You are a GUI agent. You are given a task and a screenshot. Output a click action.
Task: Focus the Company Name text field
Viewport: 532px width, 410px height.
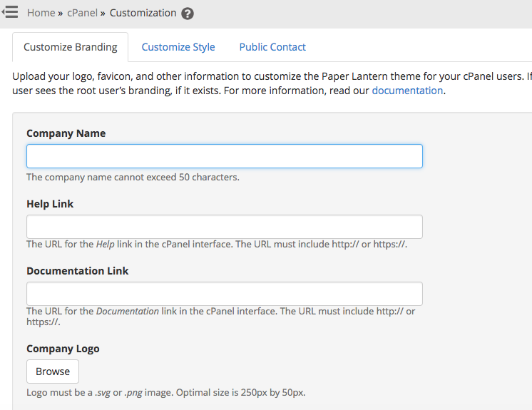click(224, 156)
